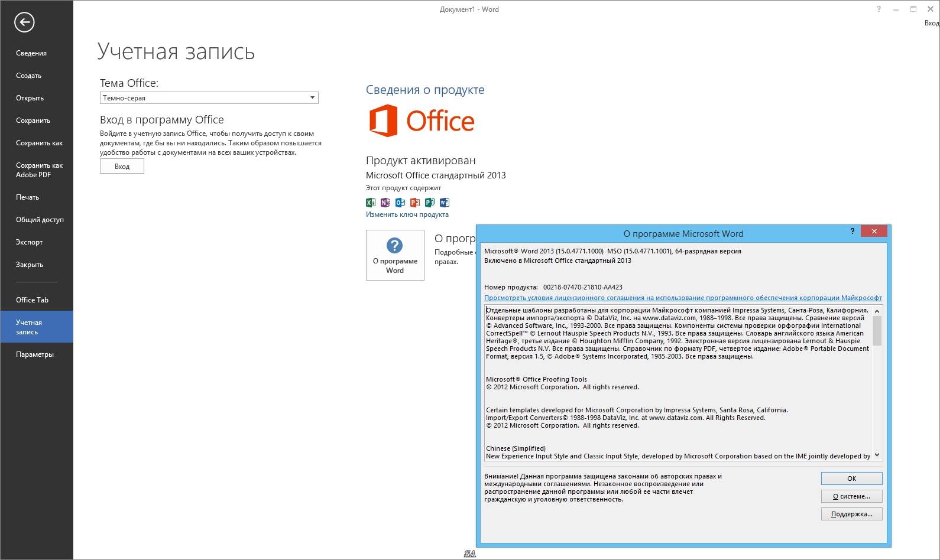Select Учетная запись menu item
This screenshot has height=560, width=940.
(37, 327)
